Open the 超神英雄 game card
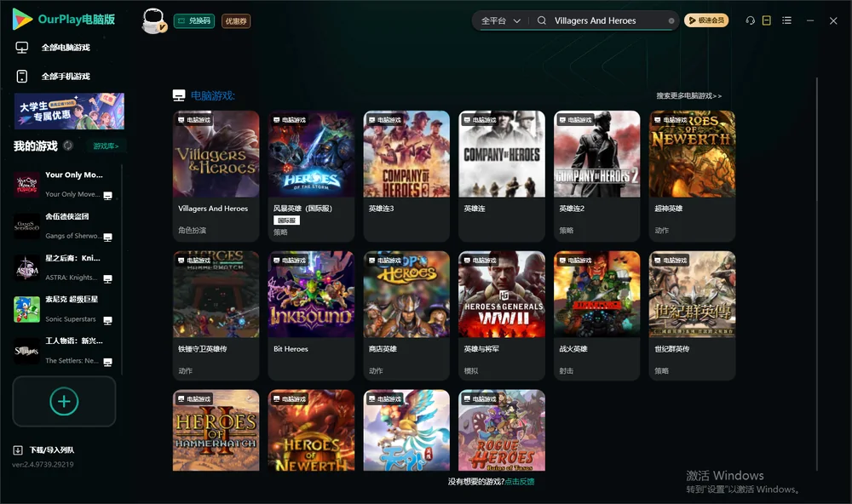The width and height of the screenshot is (852, 504). (x=692, y=176)
